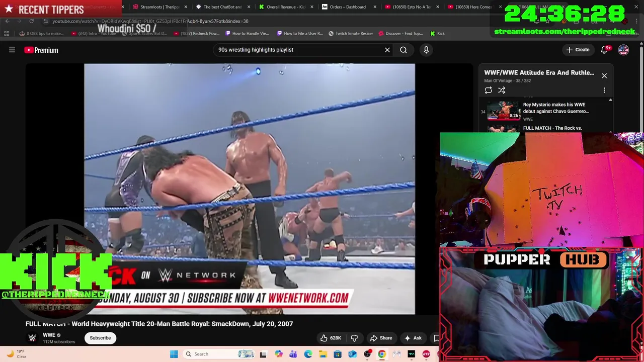
Task: Open Microsoft Teams taskbar icon
Action: (x=293, y=354)
